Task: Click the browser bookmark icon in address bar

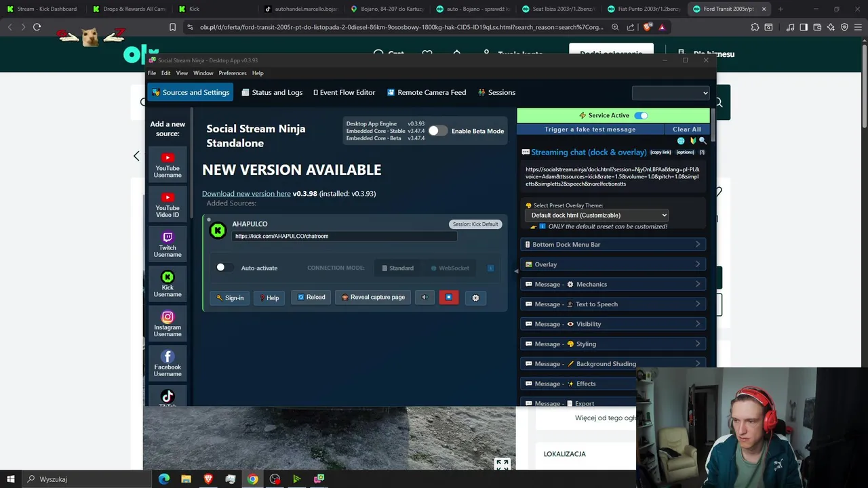Action: tap(172, 27)
